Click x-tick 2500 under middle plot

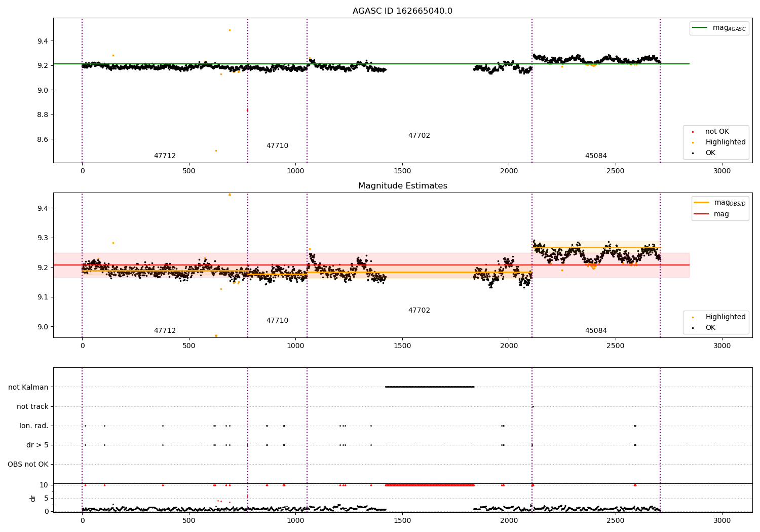(x=616, y=346)
